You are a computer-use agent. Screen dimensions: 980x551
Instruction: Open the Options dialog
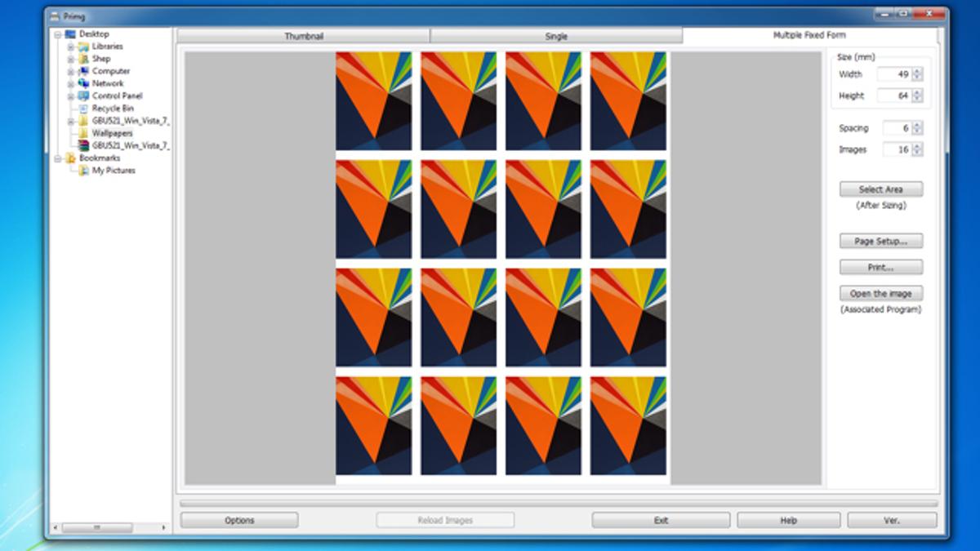[239, 520]
